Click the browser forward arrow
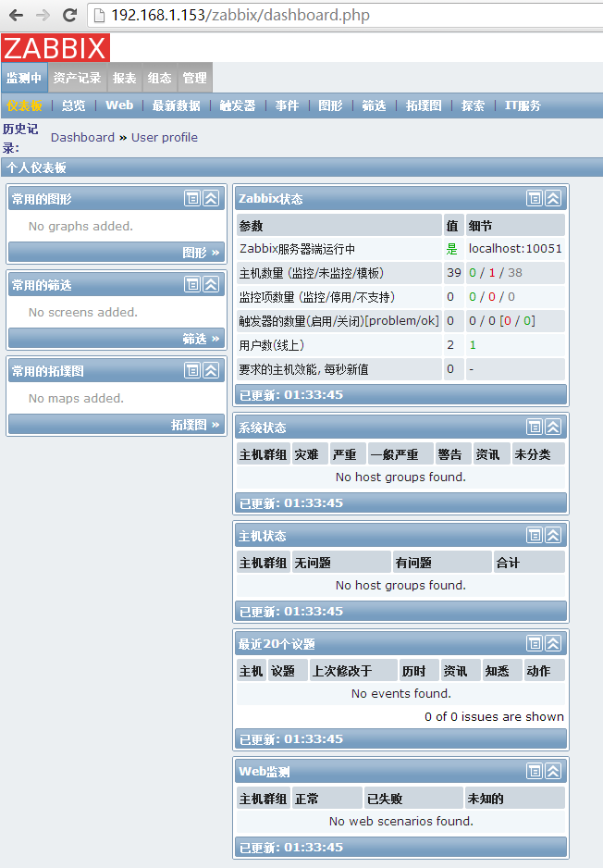 pyautogui.click(x=43, y=16)
